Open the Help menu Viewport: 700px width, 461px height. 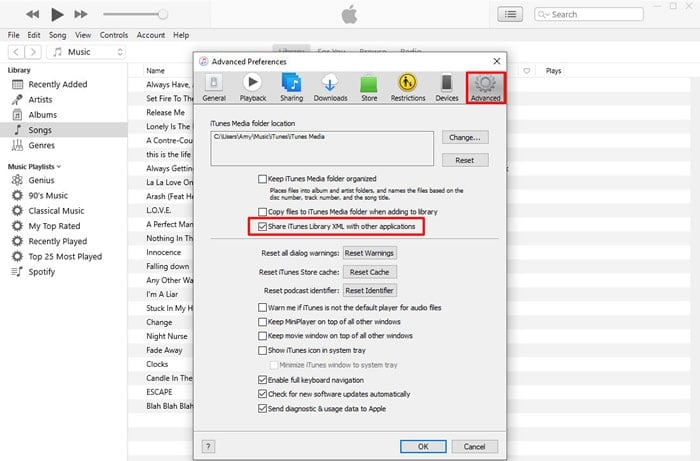[x=181, y=35]
